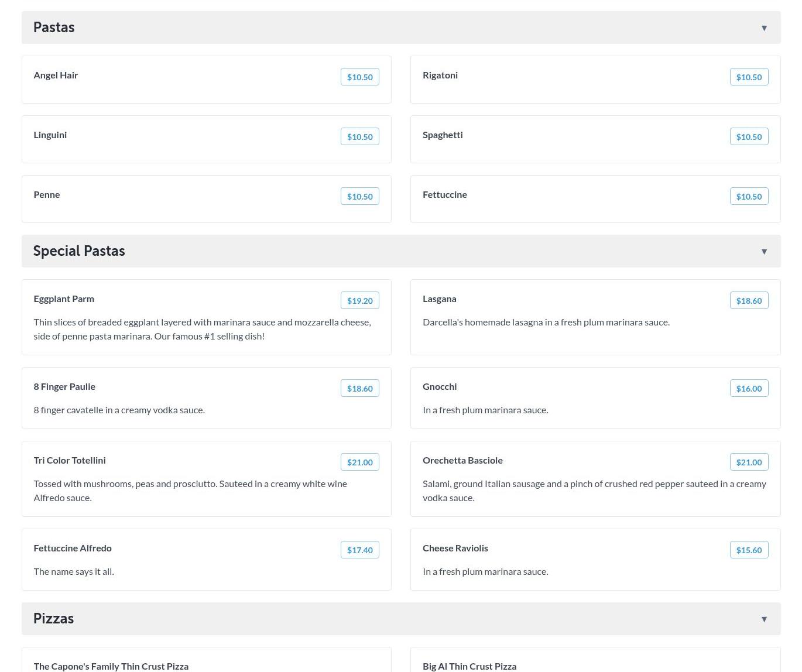Click the Penne price button
The width and height of the screenshot is (802, 672).
click(x=359, y=197)
